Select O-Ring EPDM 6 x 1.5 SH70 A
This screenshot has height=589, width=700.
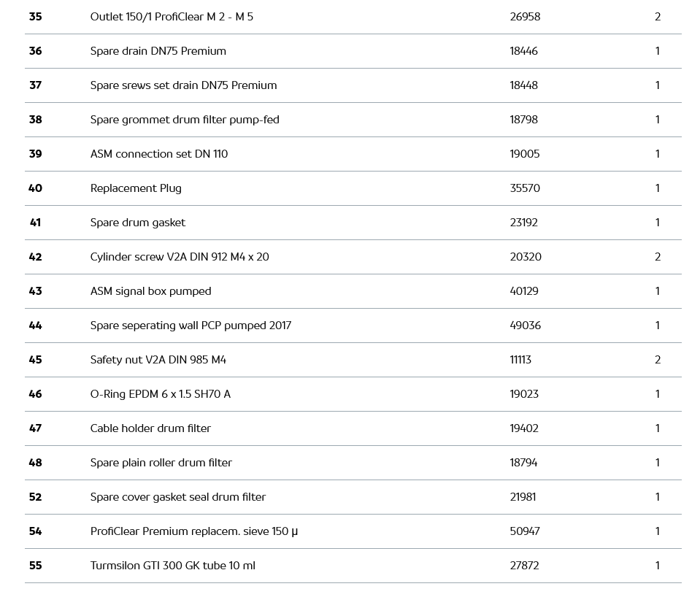click(x=160, y=394)
